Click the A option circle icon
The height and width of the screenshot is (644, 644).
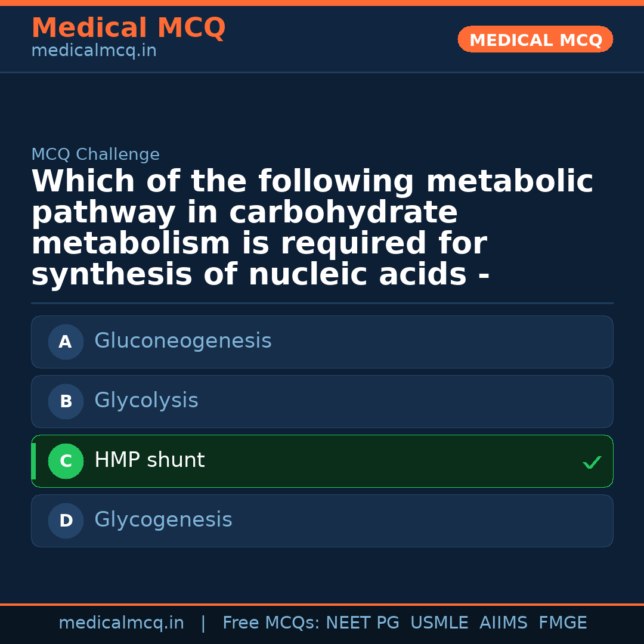(x=66, y=342)
